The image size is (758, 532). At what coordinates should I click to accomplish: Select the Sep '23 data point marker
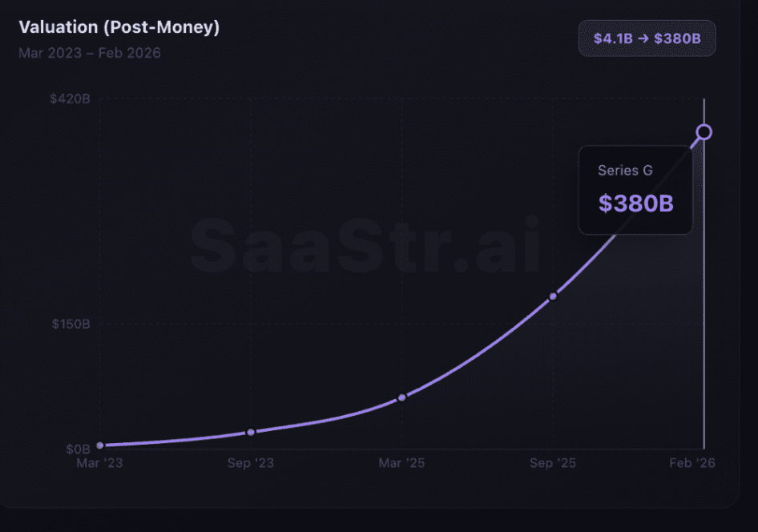click(251, 432)
